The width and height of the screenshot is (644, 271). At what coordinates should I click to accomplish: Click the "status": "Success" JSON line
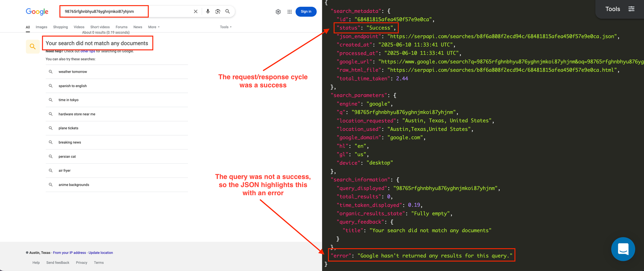(366, 28)
